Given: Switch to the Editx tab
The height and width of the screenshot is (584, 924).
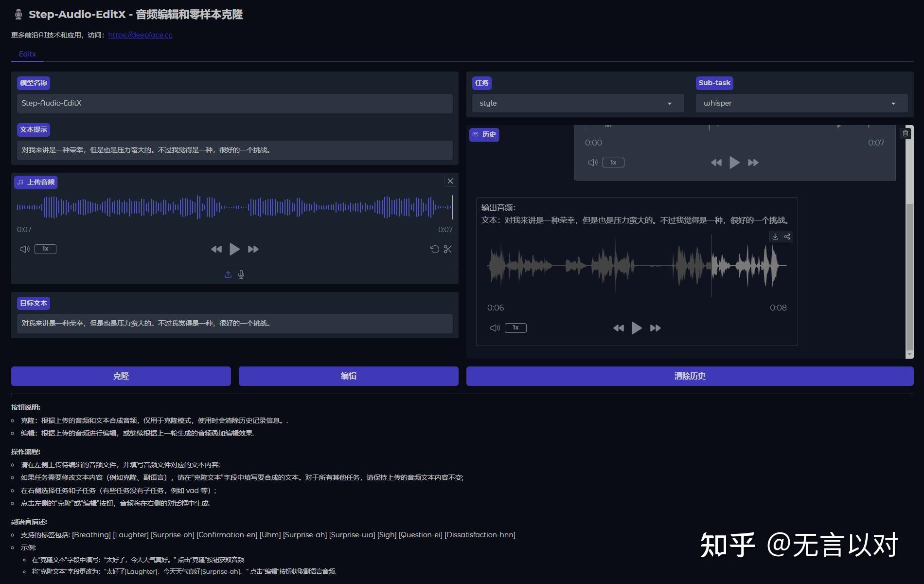Looking at the screenshot, I should coord(27,54).
